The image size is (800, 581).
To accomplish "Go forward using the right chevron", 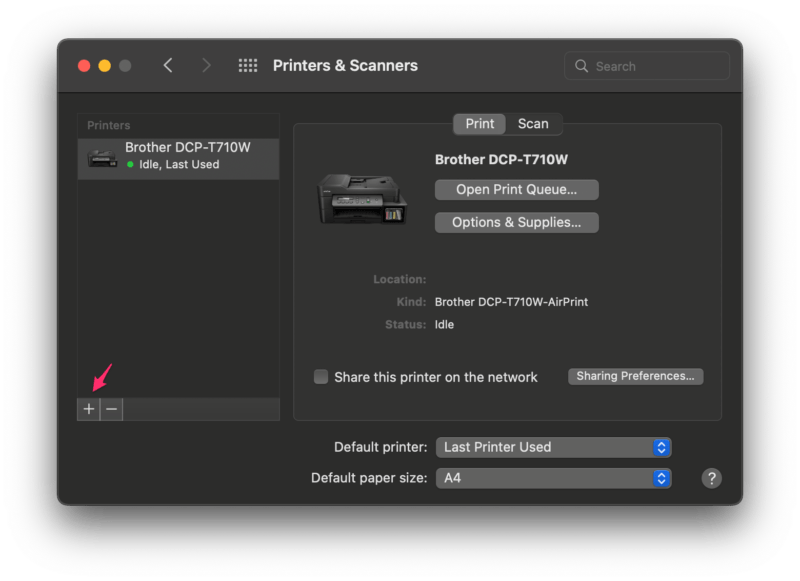I will click(x=206, y=66).
